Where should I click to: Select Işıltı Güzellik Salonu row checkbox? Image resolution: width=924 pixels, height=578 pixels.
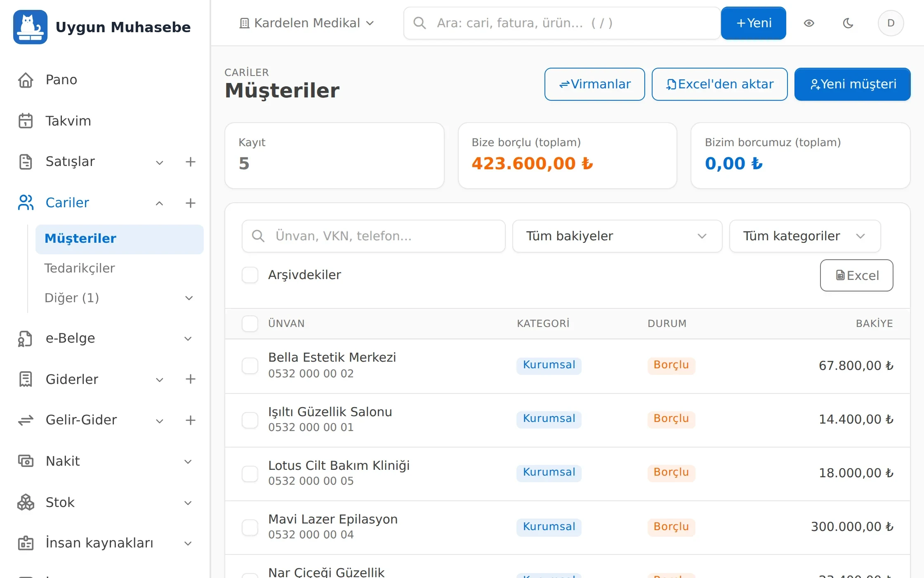250,420
